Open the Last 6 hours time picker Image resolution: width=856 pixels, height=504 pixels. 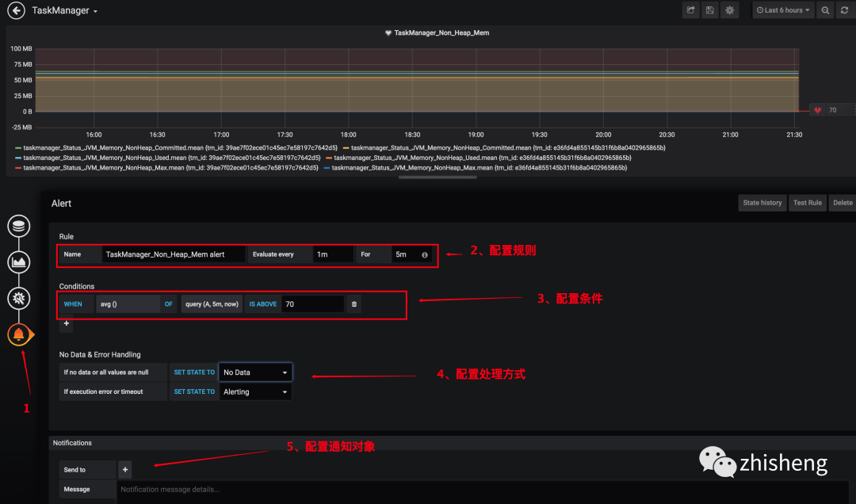(x=783, y=10)
